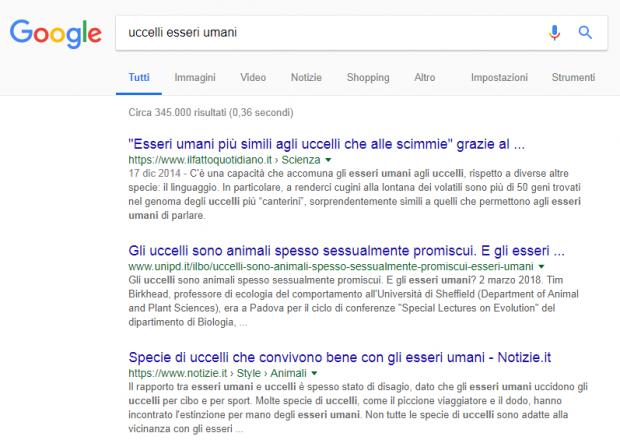Open the Shopping tab
Viewport: 620px width, 447px height.
pos(368,78)
